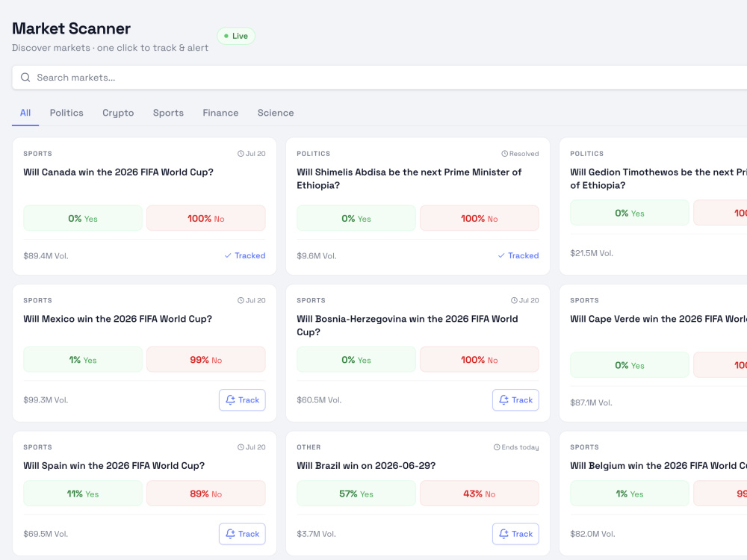Switch to the Sports tab
The width and height of the screenshot is (747, 560).
click(168, 113)
